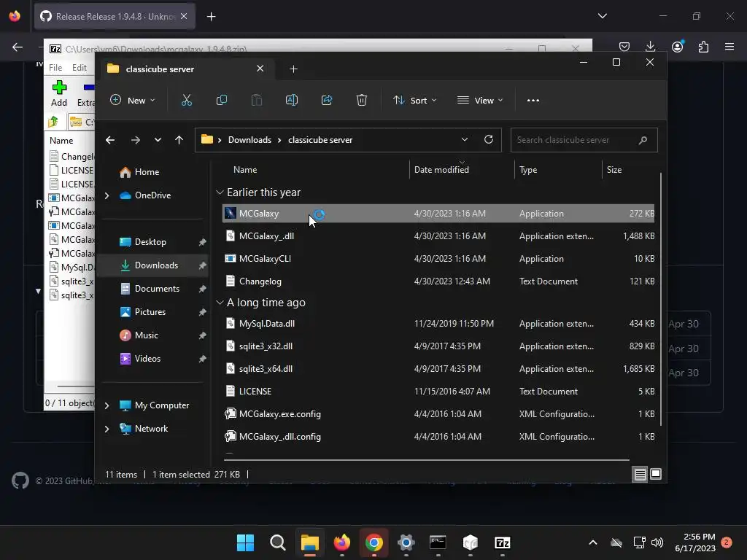Click the search magnifier icon in Explorer
Screen dimensions: 747x560
(643, 140)
